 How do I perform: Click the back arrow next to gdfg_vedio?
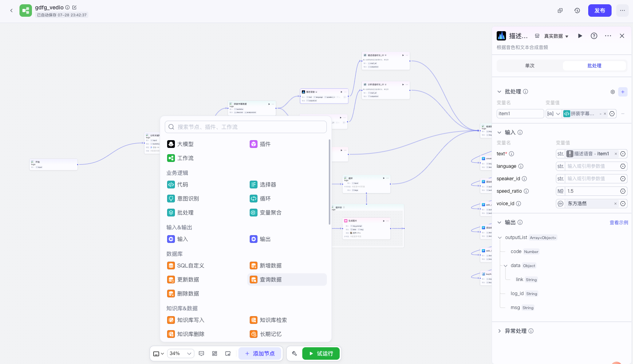[x=11, y=11]
